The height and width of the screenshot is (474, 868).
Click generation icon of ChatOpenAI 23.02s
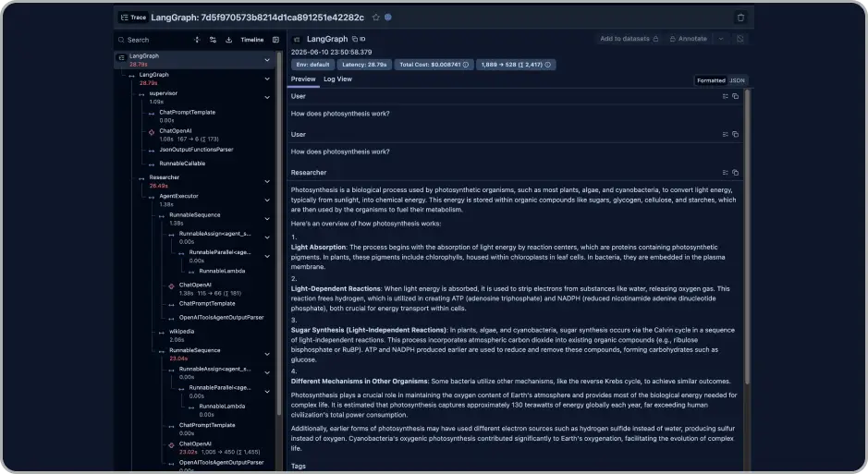click(171, 445)
